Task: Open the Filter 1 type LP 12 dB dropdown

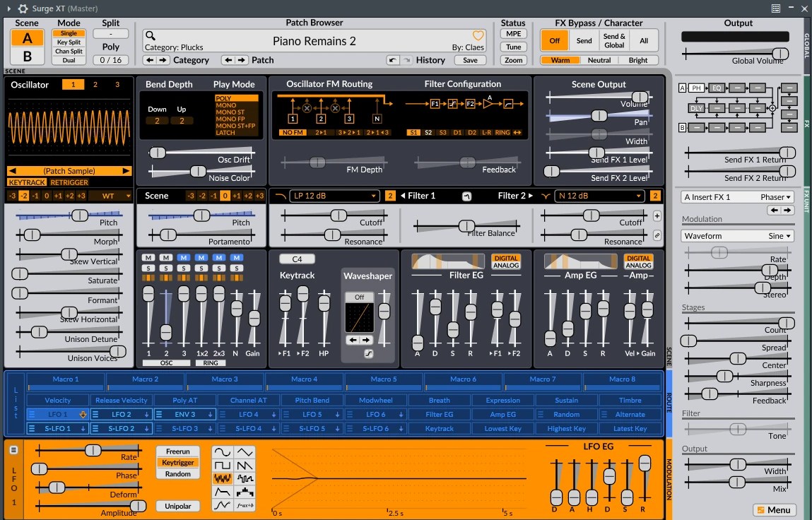Action: point(334,196)
